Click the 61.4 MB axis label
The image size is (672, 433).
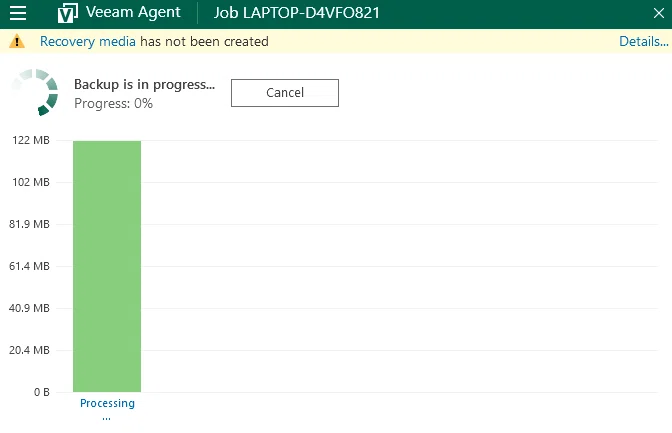point(29,266)
